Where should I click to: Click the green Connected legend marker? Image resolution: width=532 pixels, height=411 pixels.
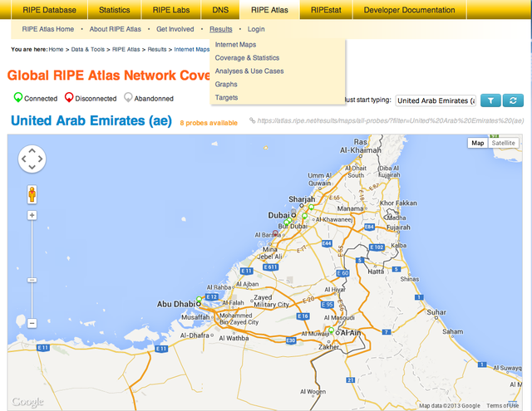(18, 97)
